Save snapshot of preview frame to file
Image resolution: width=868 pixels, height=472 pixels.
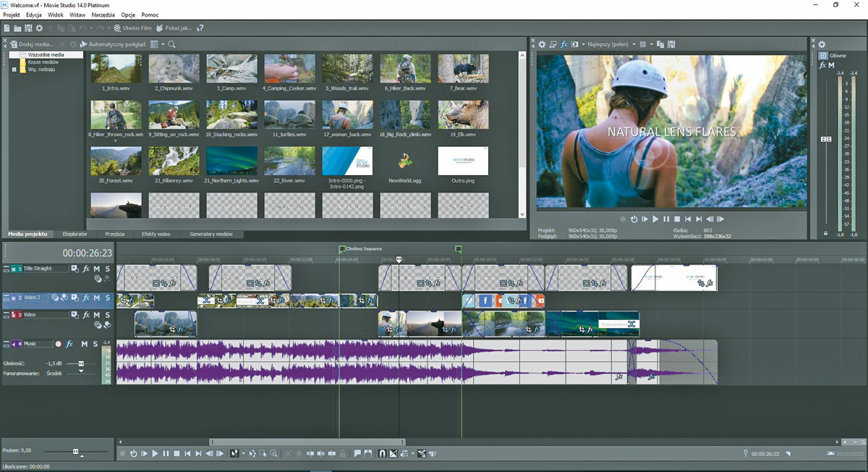(673, 44)
